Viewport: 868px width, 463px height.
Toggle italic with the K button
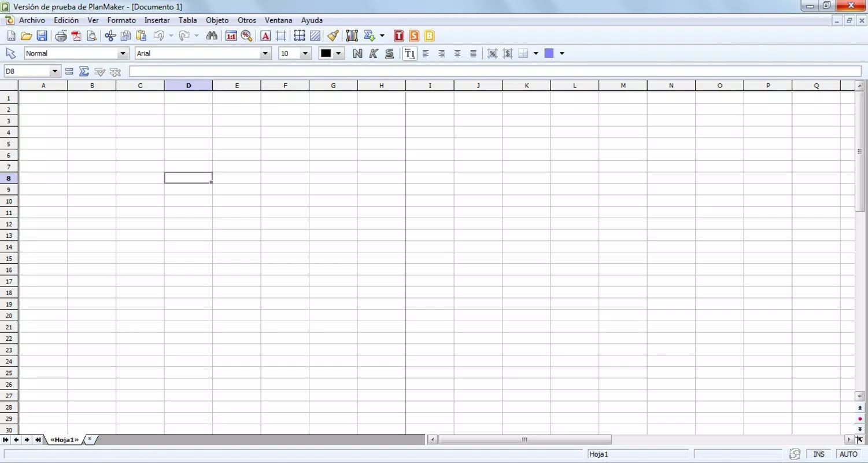pos(374,54)
